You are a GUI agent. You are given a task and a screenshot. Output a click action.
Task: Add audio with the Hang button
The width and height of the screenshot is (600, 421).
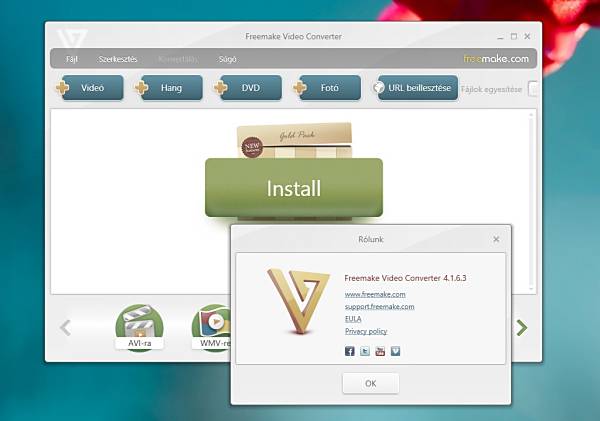coord(169,88)
